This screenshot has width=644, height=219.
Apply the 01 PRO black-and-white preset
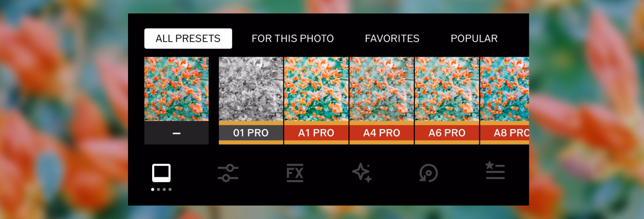point(251,89)
